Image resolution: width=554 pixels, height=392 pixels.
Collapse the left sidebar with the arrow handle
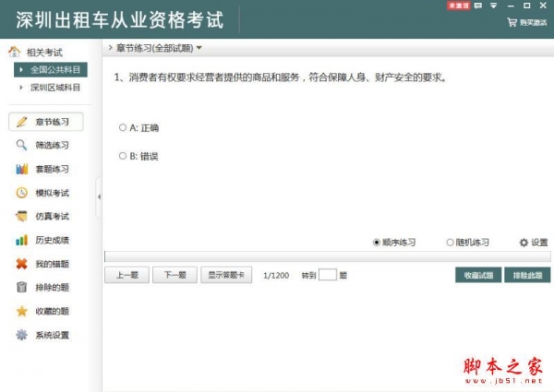pos(99,197)
